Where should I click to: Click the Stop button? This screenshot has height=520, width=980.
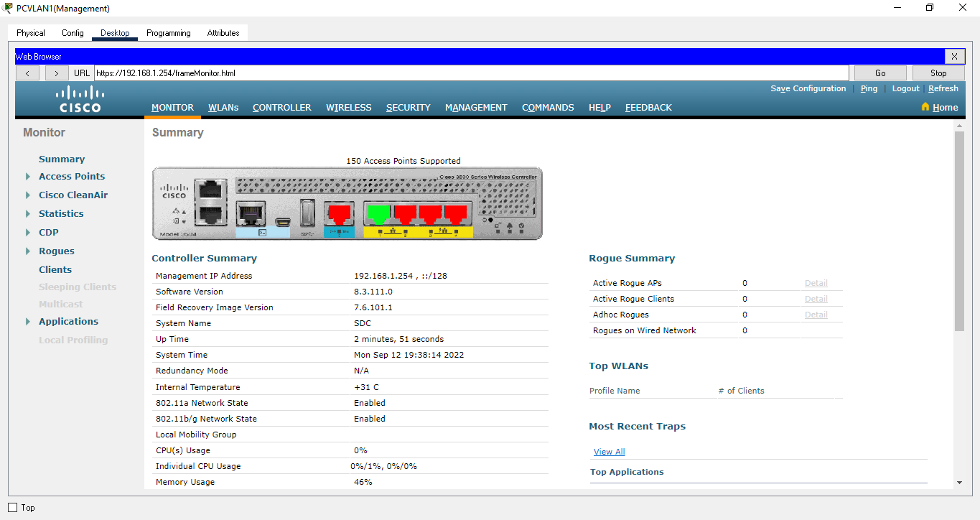tap(938, 73)
